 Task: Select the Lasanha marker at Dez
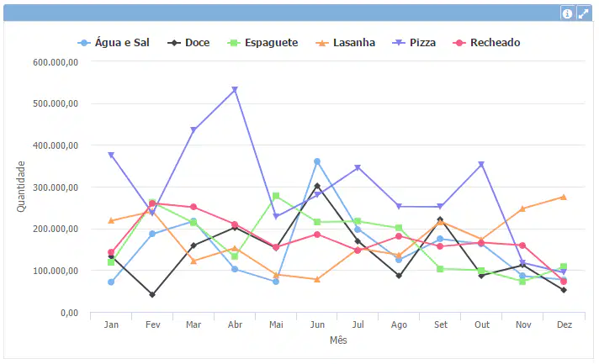click(x=564, y=198)
